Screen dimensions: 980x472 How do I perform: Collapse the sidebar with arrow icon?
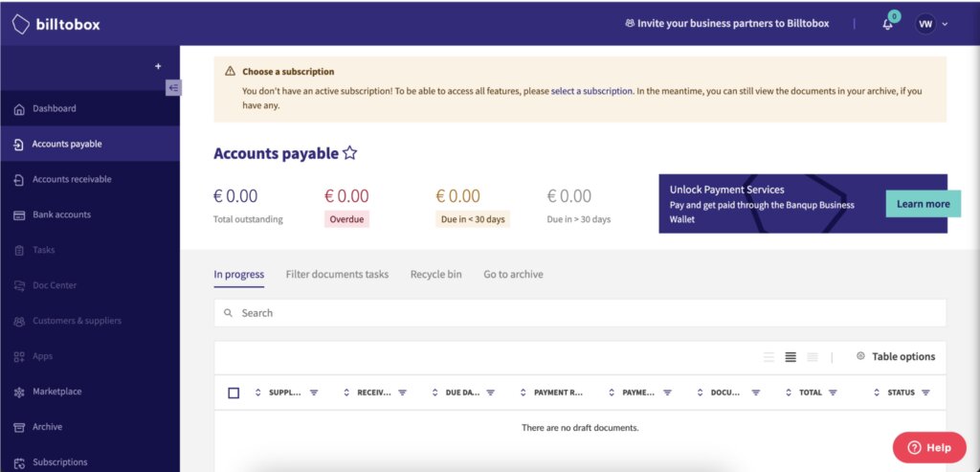(173, 88)
